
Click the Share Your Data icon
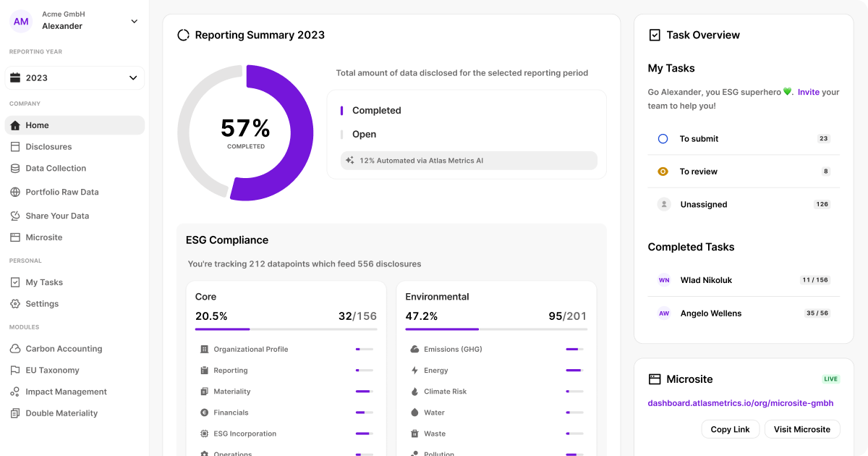coord(15,216)
